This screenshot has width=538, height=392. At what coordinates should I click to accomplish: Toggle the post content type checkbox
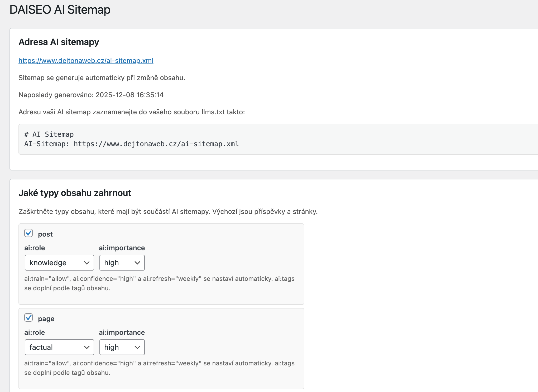click(28, 233)
